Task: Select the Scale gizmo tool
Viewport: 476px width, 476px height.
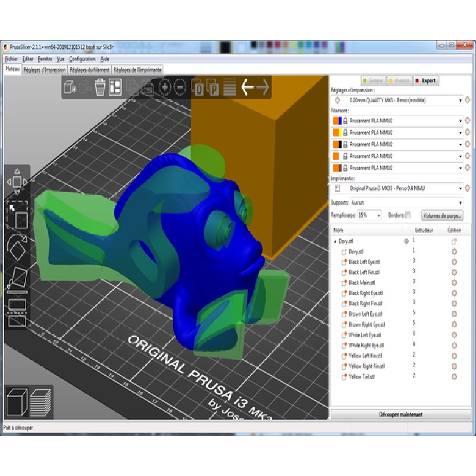Action: tap(17, 215)
